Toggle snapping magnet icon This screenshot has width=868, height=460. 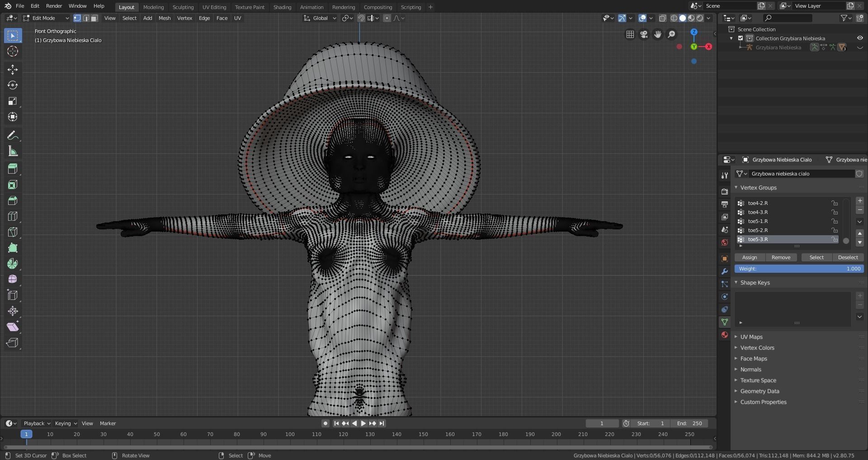tap(361, 18)
